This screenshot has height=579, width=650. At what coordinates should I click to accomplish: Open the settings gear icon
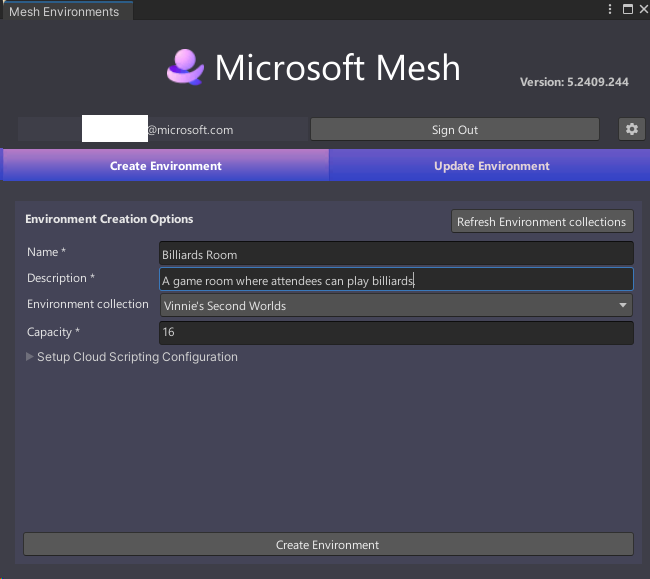tap(631, 129)
